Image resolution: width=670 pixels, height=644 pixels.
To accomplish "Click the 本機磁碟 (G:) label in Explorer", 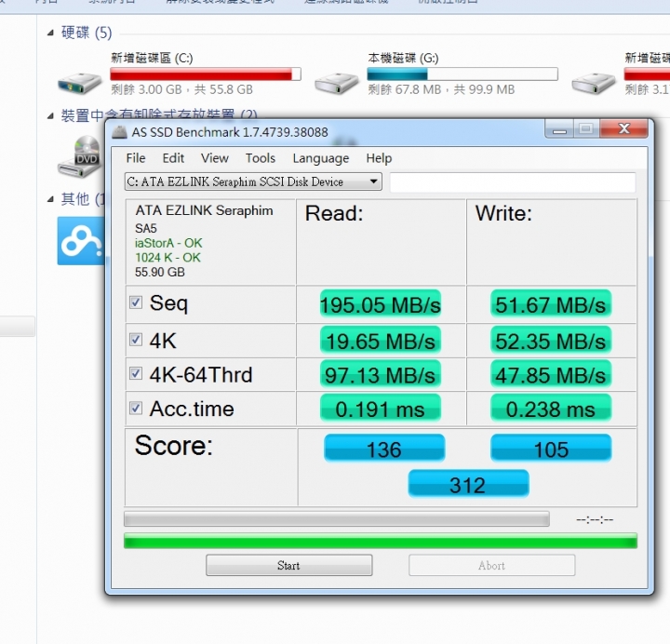I will coord(403,58).
